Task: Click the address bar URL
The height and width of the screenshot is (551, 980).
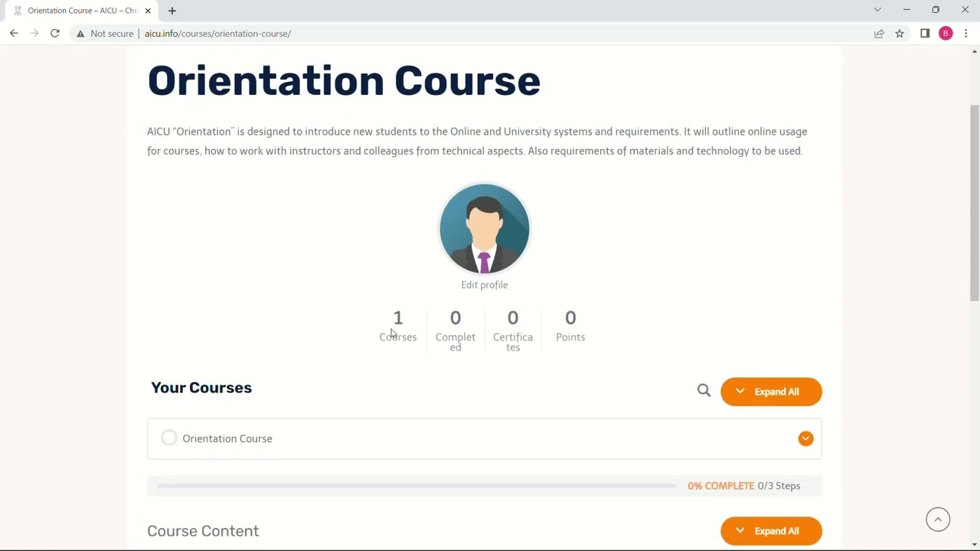Action: 217,34
